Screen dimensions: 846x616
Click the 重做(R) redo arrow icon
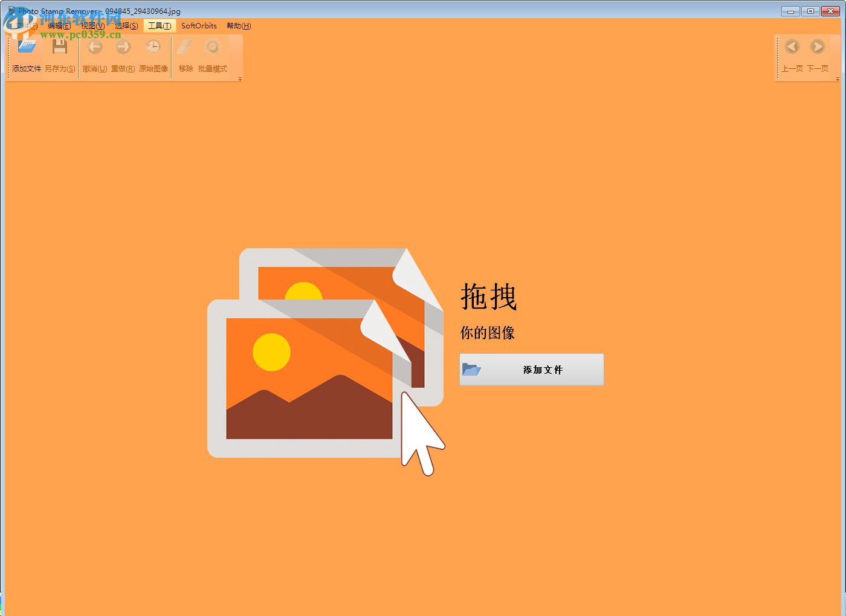pyautogui.click(x=123, y=47)
